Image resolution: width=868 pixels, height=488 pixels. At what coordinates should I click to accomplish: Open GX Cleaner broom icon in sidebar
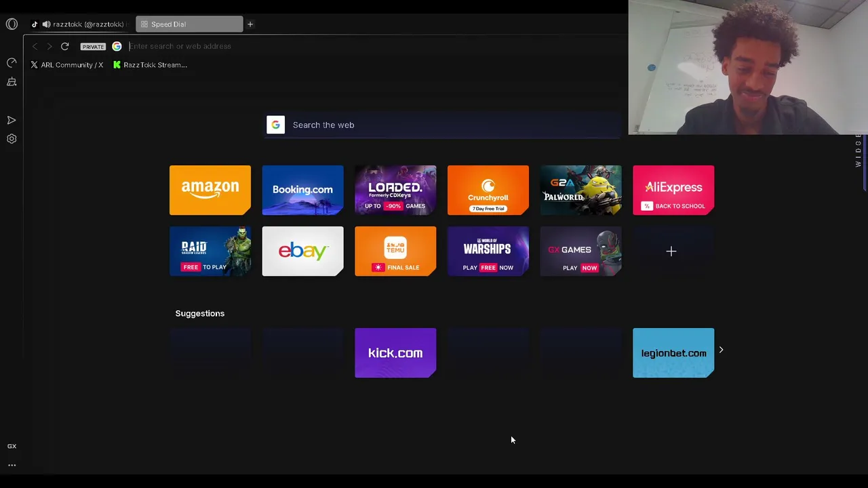pyautogui.click(x=12, y=82)
